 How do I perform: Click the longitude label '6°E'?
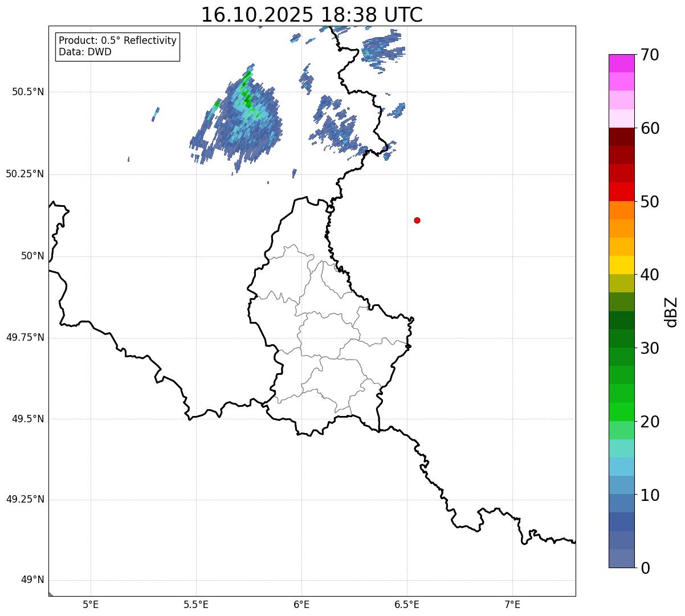pyautogui.click(x=301, y=604)
